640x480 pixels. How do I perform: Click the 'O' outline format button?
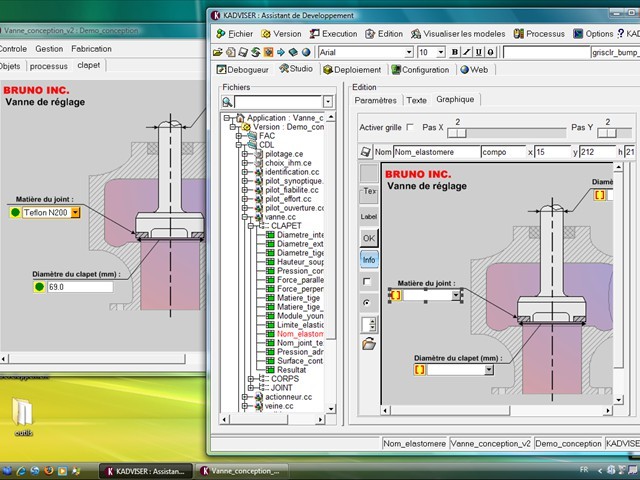click(x=490, y=52)
